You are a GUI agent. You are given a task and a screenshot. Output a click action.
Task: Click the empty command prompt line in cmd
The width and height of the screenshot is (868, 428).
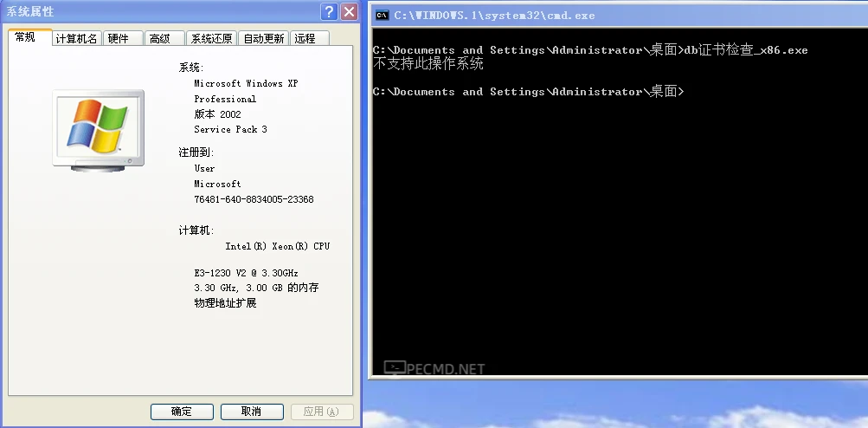(x=529, y=92)
